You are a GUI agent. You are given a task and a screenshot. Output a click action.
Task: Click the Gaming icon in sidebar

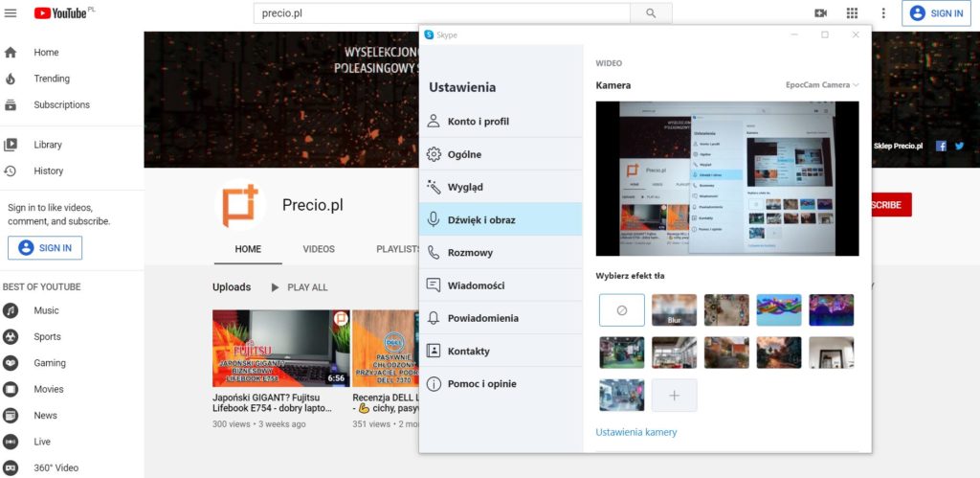click(x=11, y=363)
